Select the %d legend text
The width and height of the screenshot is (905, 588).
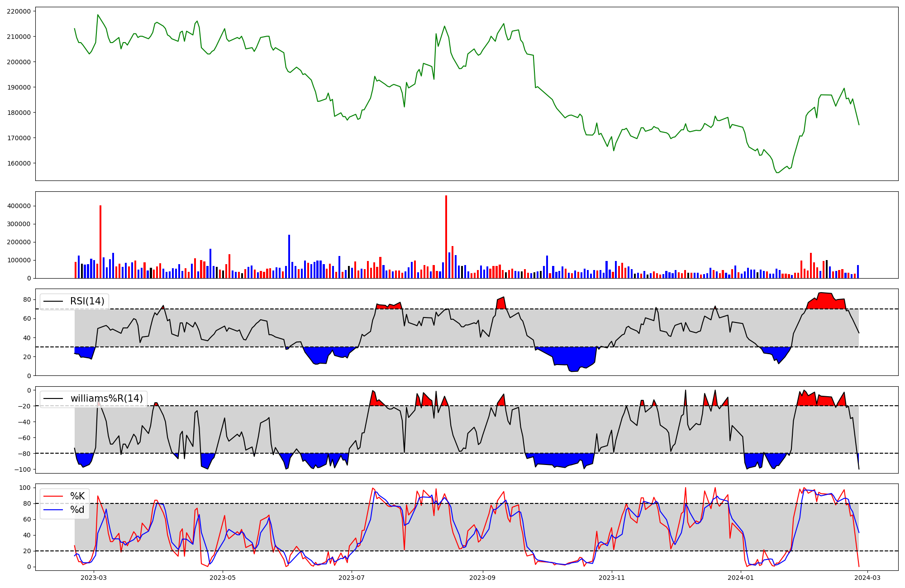[x=77, y=510]
